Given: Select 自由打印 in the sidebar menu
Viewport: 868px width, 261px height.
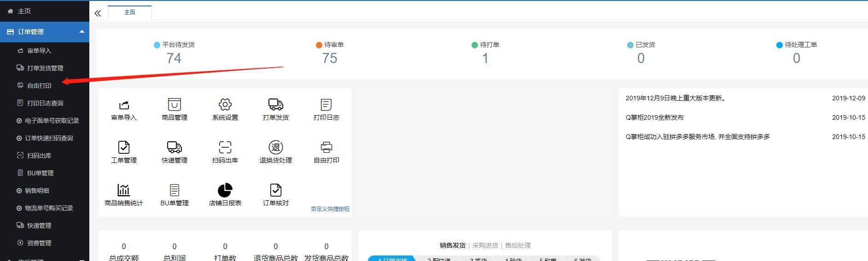Looking at the screenshot, I should click(x=39, y=86).
